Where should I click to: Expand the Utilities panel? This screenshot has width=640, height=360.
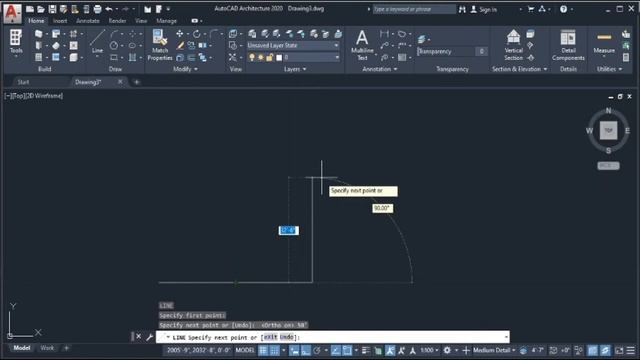609,69
